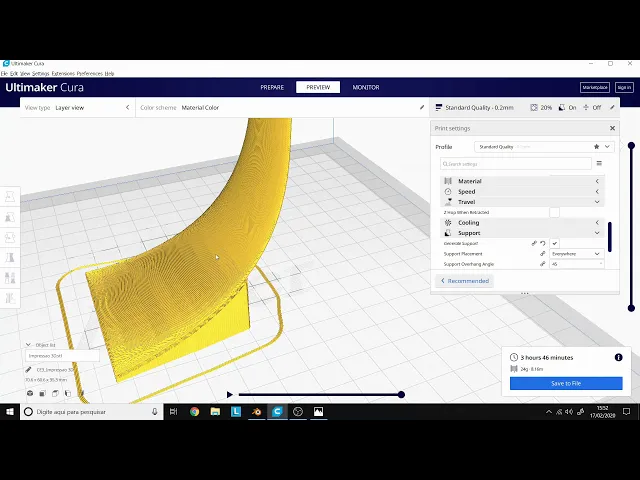Viewport: 640px width, 480px height.
Task: Open the Edit menu
Action: [x=14, y=73]
